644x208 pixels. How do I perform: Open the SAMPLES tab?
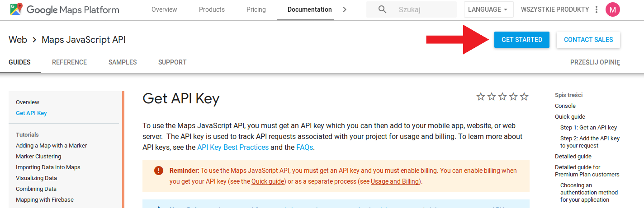click(x=123, y=62)
